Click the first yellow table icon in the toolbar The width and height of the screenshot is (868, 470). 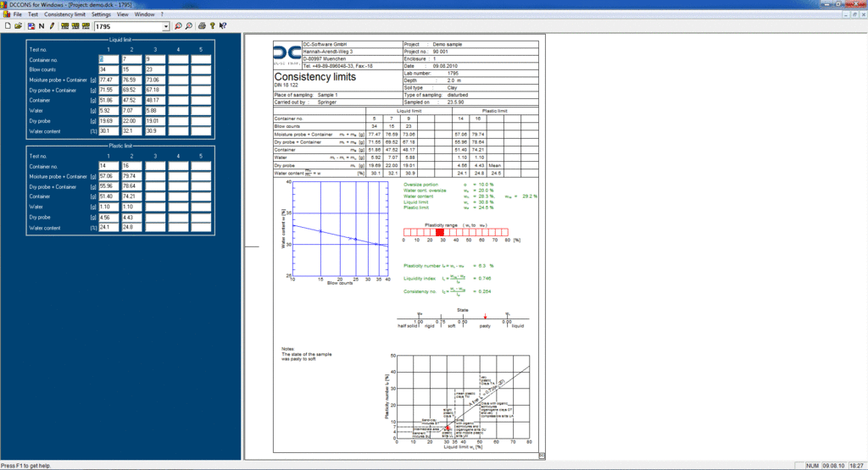64,26
